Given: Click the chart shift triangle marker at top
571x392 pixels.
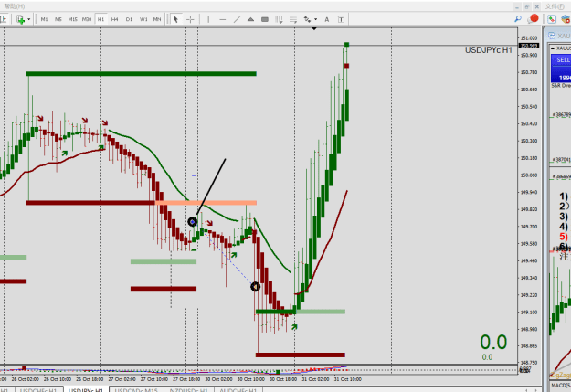Looking at the screenshot, I should 314,28.
